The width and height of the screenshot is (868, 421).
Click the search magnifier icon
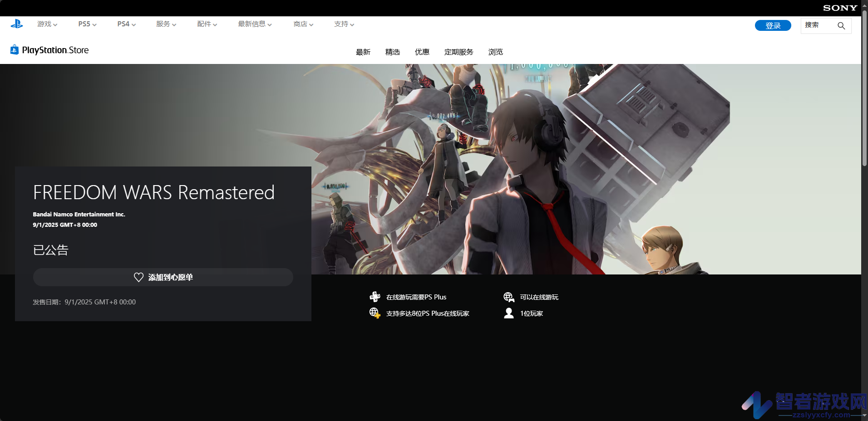(x=841, y=26)
